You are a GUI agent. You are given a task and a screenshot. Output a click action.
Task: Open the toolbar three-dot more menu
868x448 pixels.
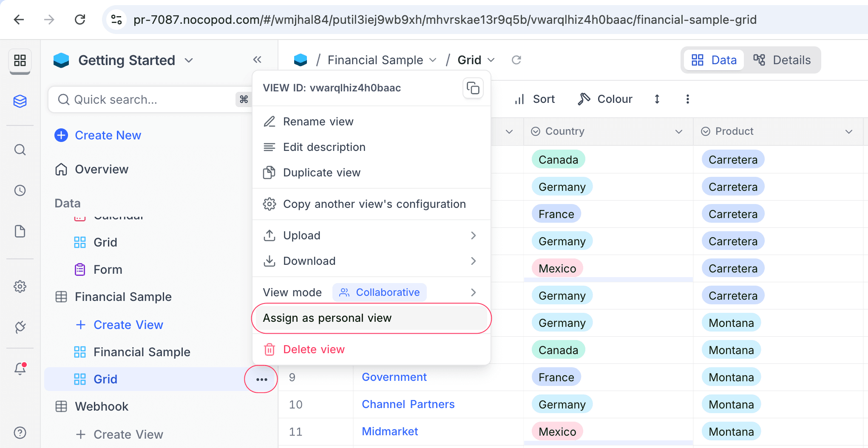[x=687, y=99]
